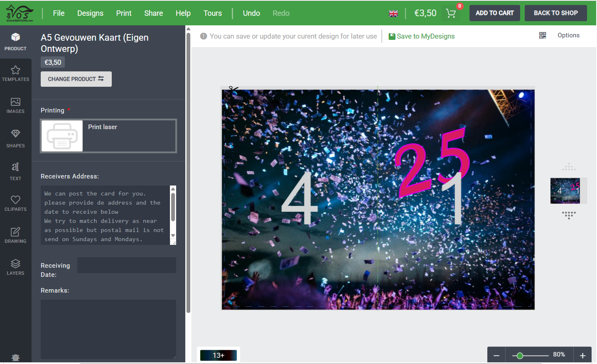Screen dimensions: 597x364
Task: Click the zoom slider handle
Action: click(520, 356)
